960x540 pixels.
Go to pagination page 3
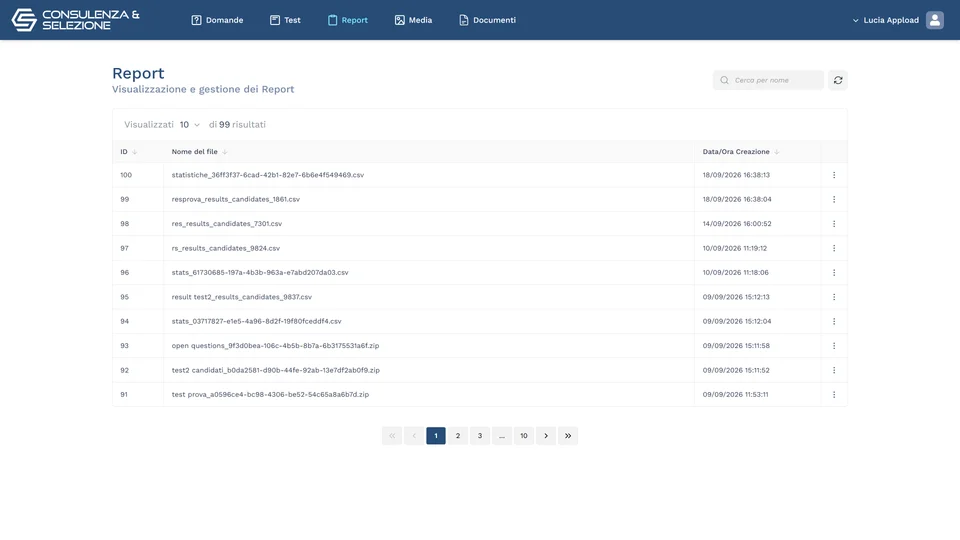(480, 436)
